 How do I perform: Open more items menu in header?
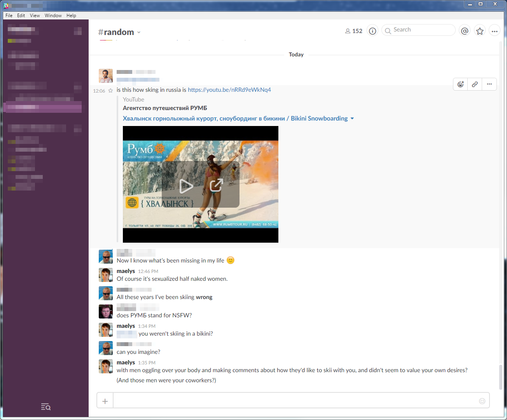click(x=495, y=31)
